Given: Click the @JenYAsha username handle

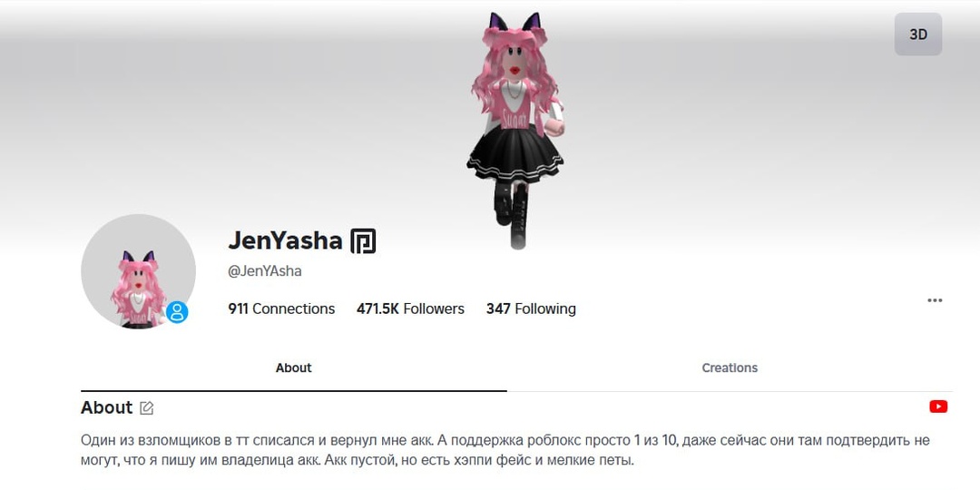Looking at the screenshot, I should pyautogui.click(x=265, y=271).
